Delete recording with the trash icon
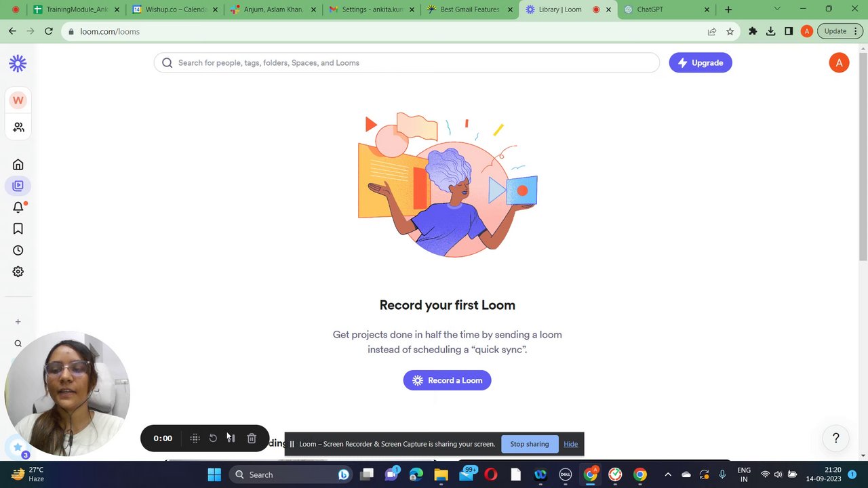Viewport: 868px width, 488px height. tap(252, 439)
